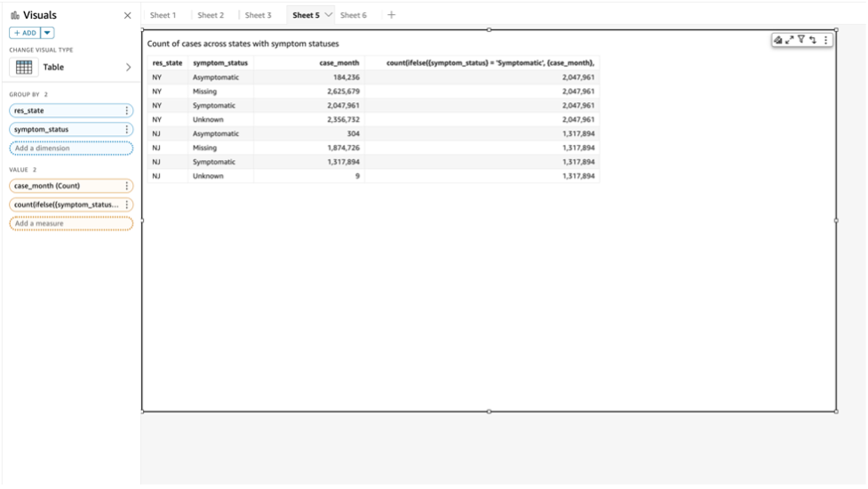This screenshot has width=868, height=489.
Task: Click the count(ifelse...) column header
Action: [x=490, y=63]
